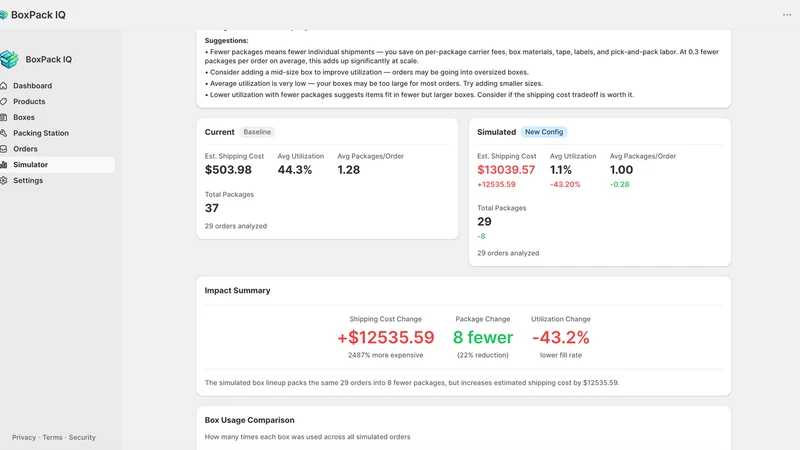800x450 pixels.
Task: Click the Boxes icon in sidebar
Action: (4, 117)
